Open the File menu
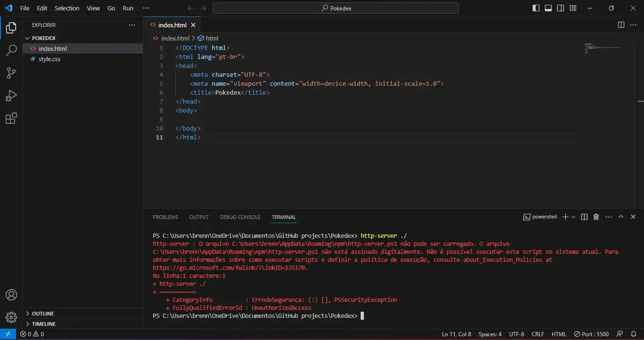 25,8
